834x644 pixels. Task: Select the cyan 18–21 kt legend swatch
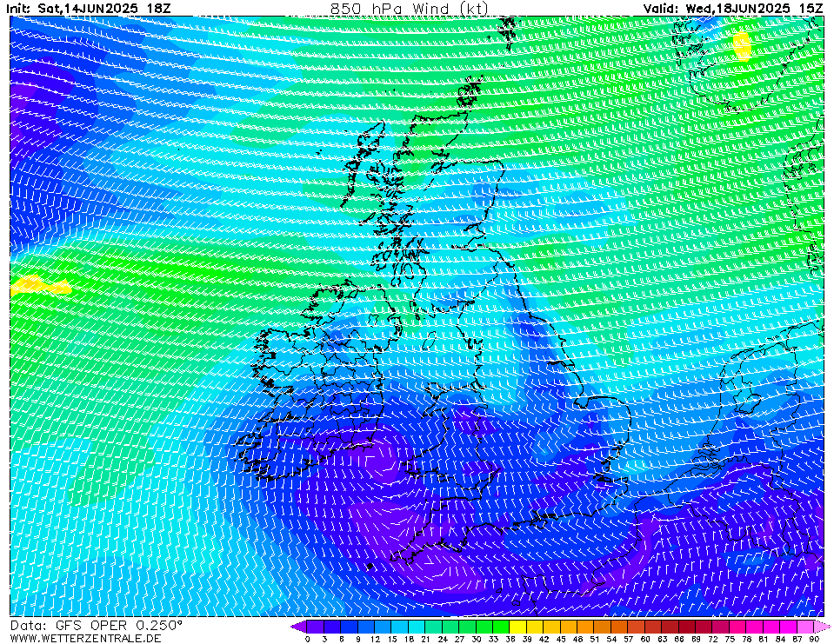(x=417, y=627)
